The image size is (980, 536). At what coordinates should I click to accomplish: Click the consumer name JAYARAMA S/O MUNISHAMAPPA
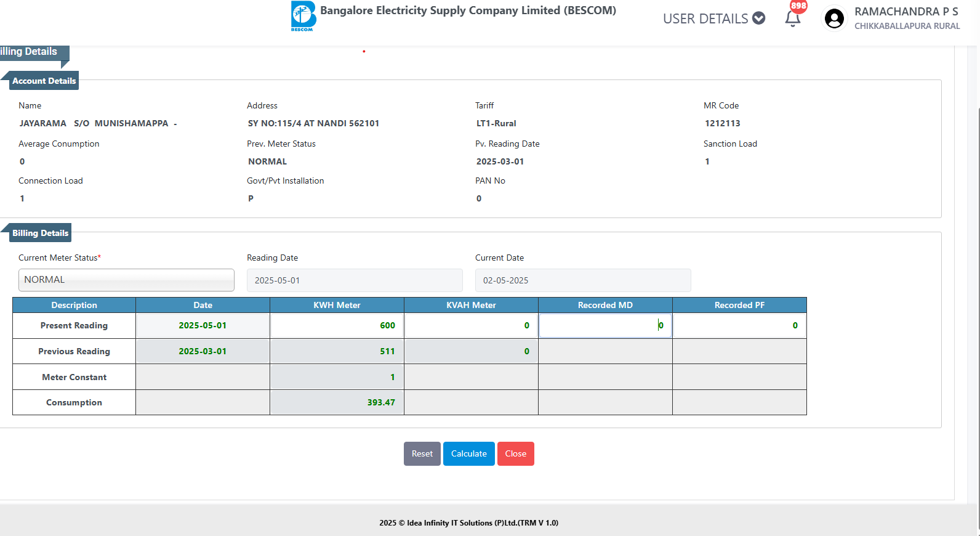click(x=98, y=123)
